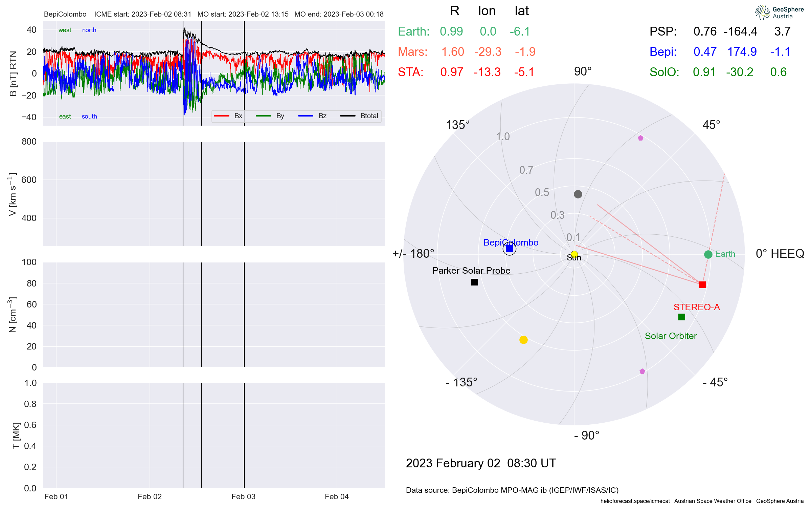Click the blue Bz legend line
The width and height of the screenshot is (812, 508).
coord(306,116)
